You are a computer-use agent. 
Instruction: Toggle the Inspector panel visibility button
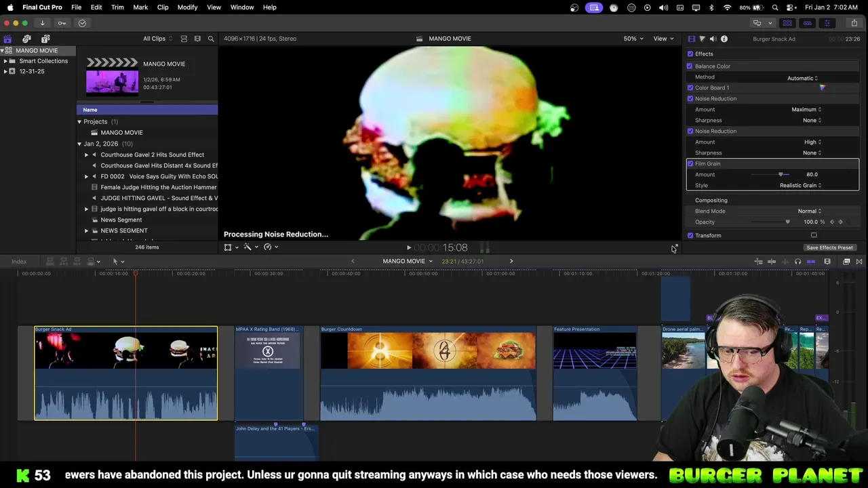(827, 23)
